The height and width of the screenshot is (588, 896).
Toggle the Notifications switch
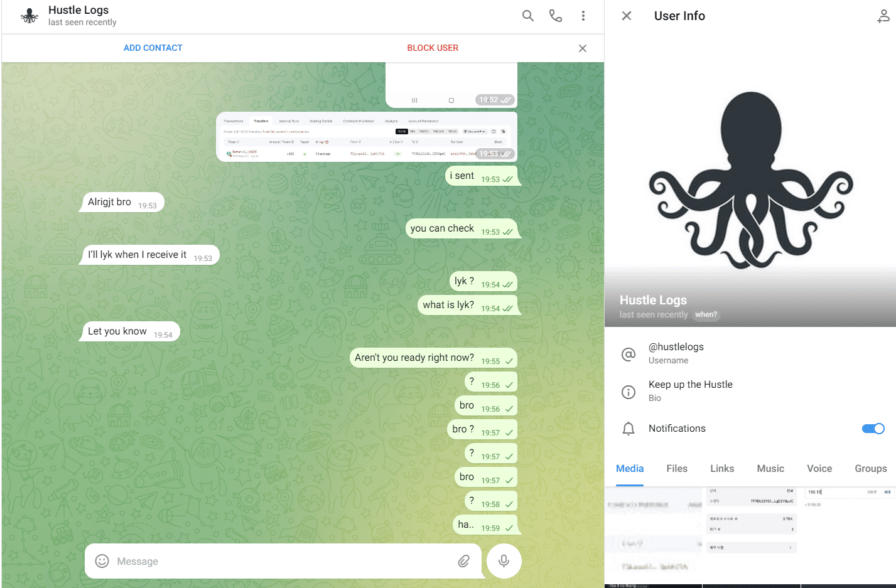click(873, 429)
